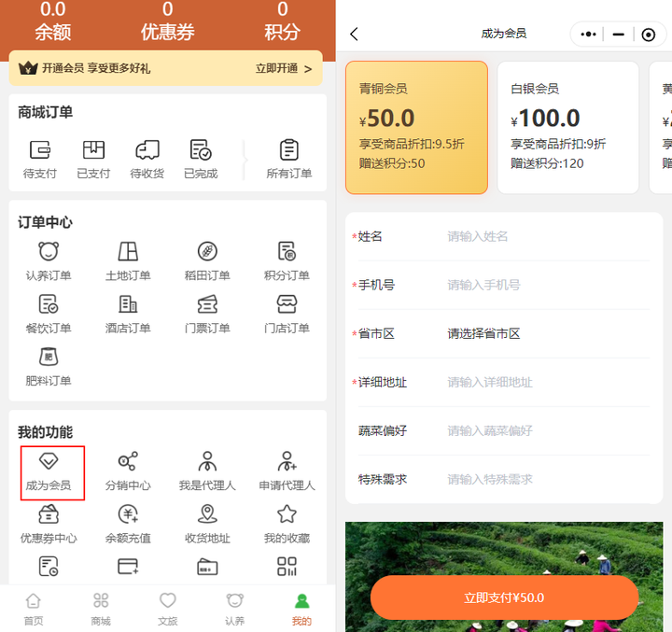Tap the card-with-plus icon
This screenshot has width=672, height=632.
(128, 567)
